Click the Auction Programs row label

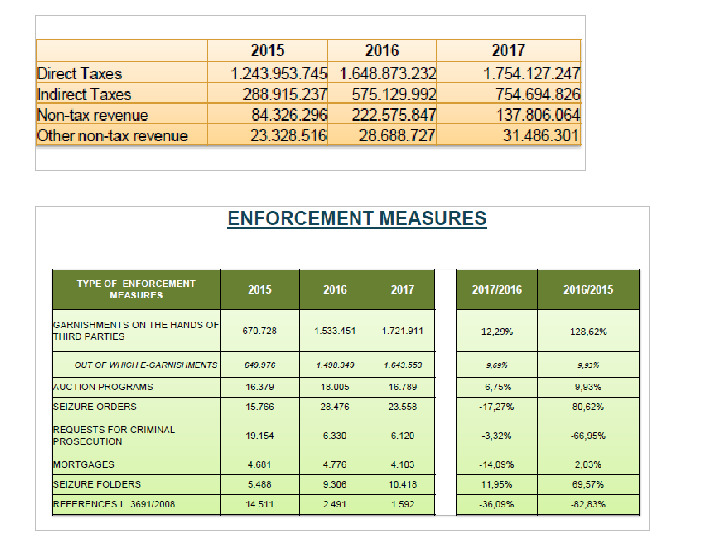(103, 387)
